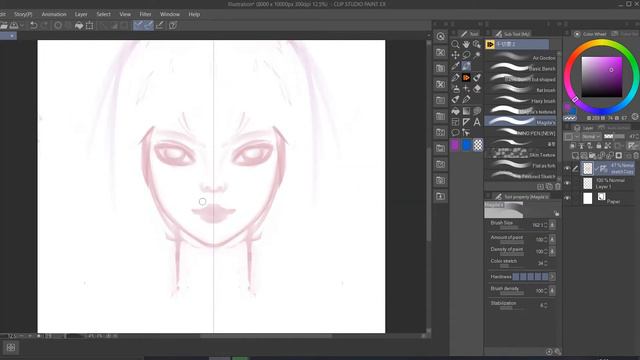Select the Zoom magnifier tool
640x360 pixels.
click(x=455, y=44)
